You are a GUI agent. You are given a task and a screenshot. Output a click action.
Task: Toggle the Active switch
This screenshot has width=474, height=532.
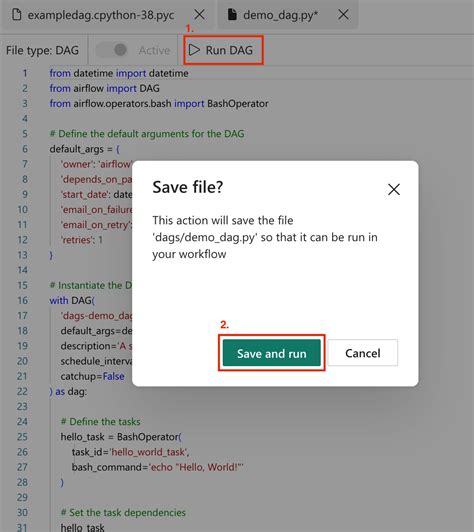tap(112, 50)
